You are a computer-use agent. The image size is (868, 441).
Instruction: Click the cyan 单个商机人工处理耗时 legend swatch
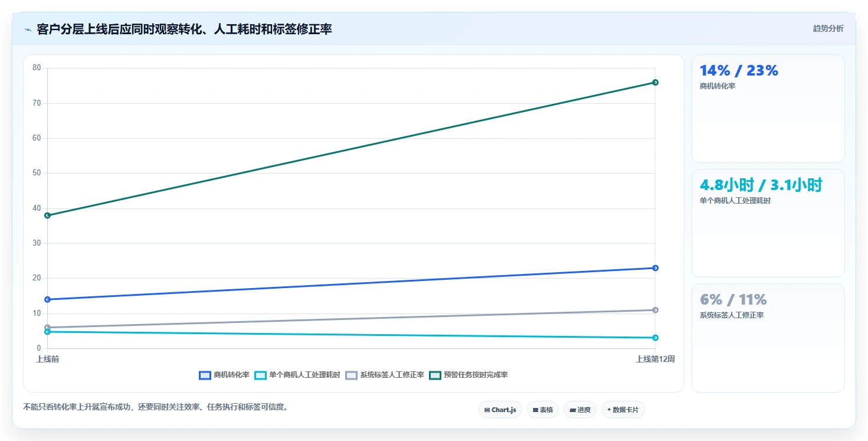pos(260,375)
